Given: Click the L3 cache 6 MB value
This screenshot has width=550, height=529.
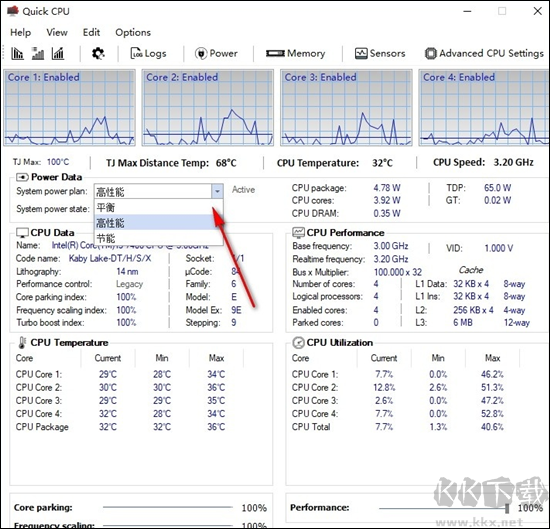Looking at the screenshot, I should coord(463,322).
